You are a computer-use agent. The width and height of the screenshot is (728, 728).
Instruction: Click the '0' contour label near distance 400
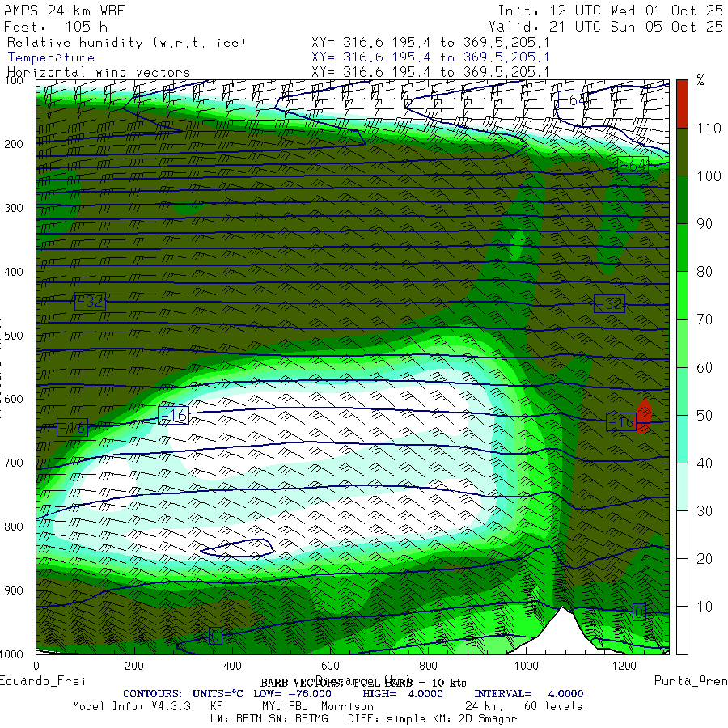click(215, 636)
